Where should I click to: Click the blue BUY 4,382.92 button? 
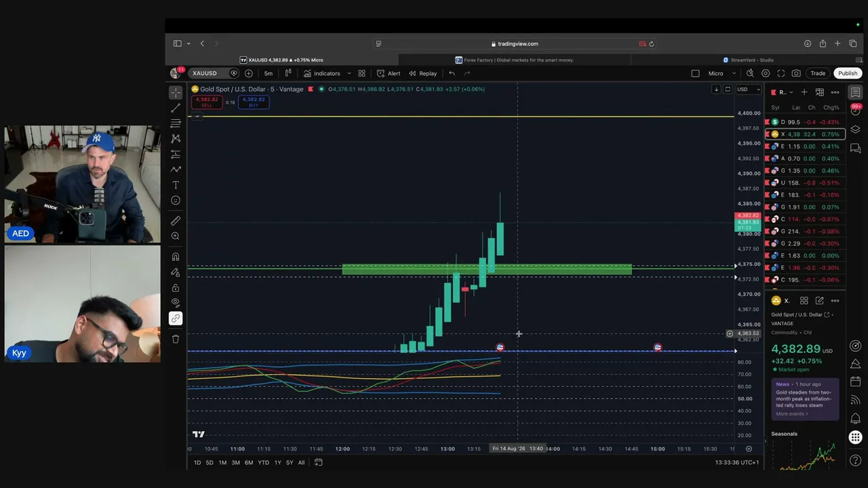pos(254,102)
